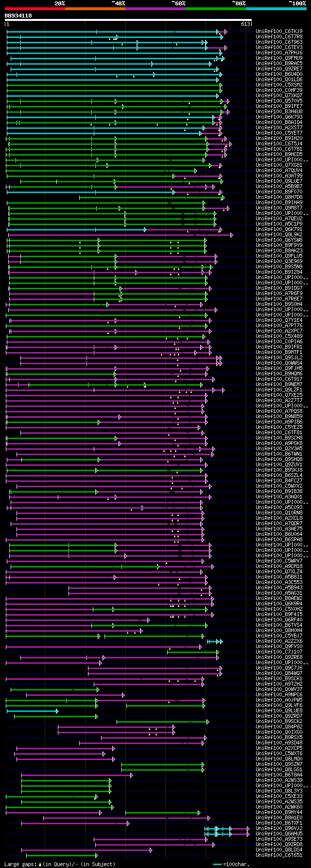Select hit label UniRef100_Q9LZF1
The height and width of the screenshot is (868, 311).
pyautogui.click(x=279, y=390)
